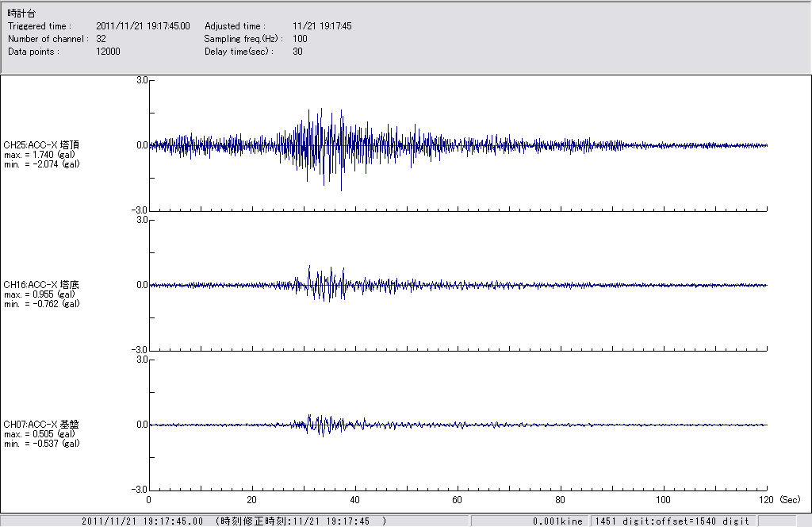This screenshot has height=527, width=812.
Task: Click the 0.001kine status bar cell
Action: coord(558,521)
